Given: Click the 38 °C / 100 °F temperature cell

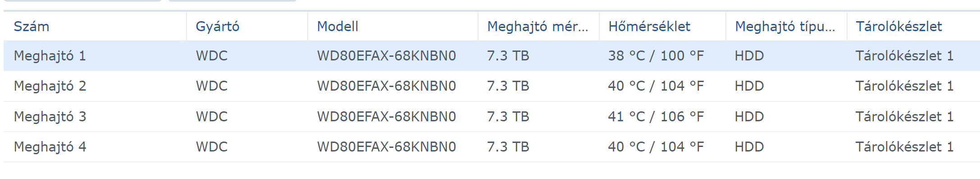Looking at the screenshot, I should click(x=656, y=56).
